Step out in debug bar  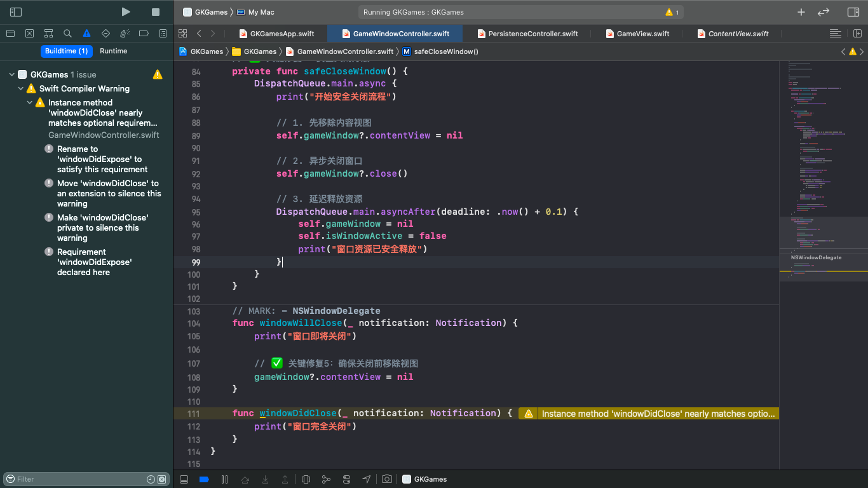tap(285, 479)
